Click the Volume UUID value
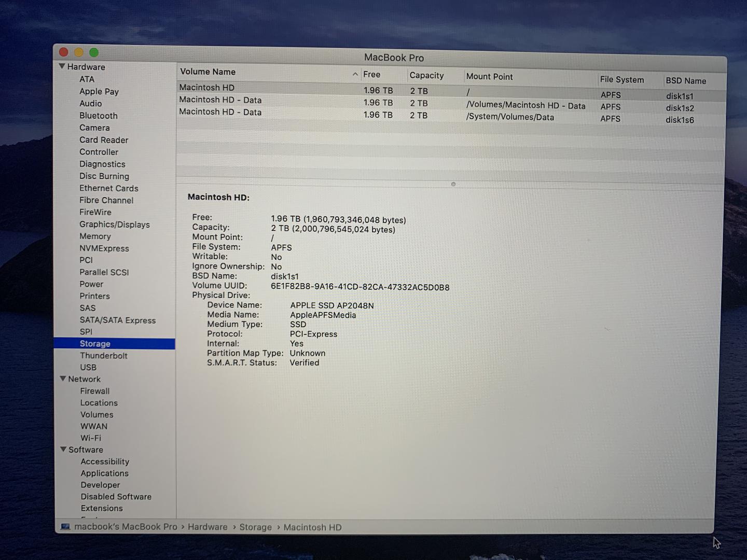The width and height of the screenshot is (747, 560). [360, 287]
